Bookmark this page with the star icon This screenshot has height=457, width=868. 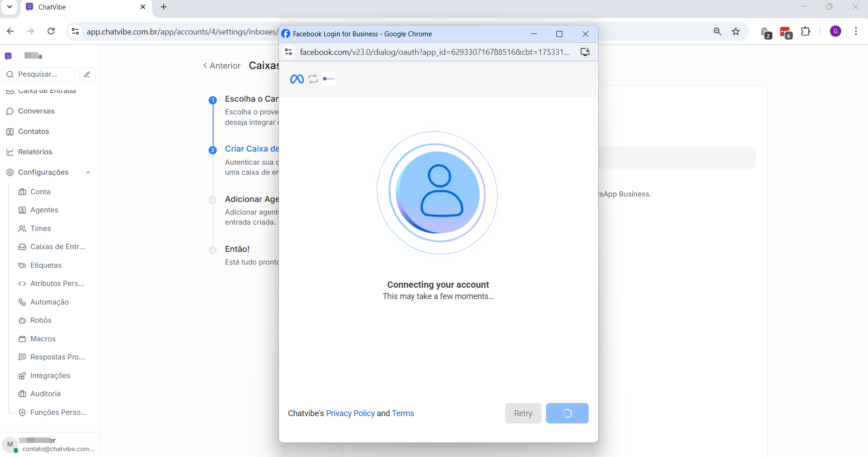tap(736, 31)
